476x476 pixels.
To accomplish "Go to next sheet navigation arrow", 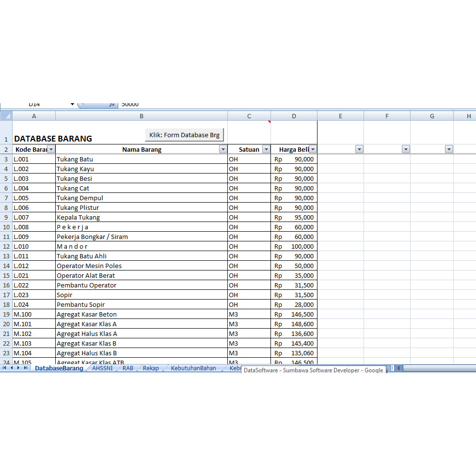I will (x=18, y=368).
